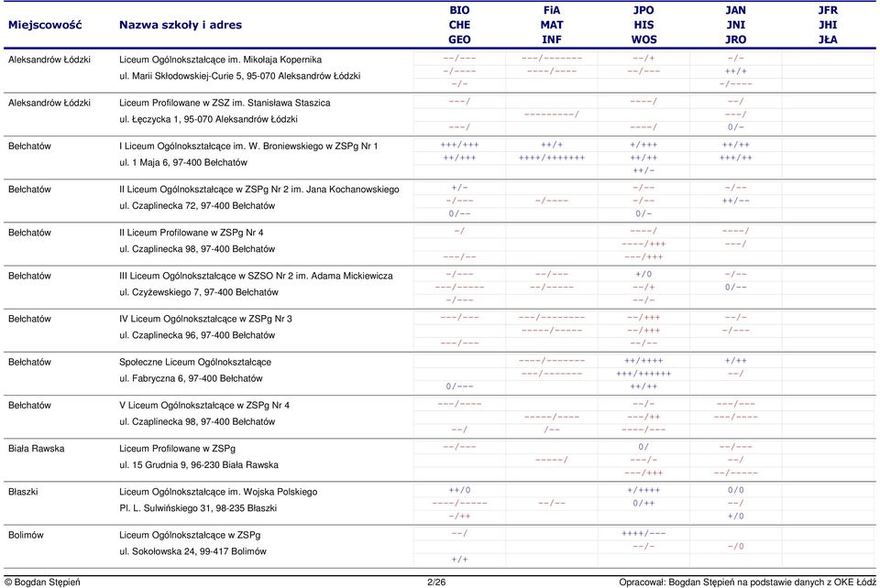Select 'Liceum Ogólnokształcące im. Wojska Polskiego'

[218, 492]
